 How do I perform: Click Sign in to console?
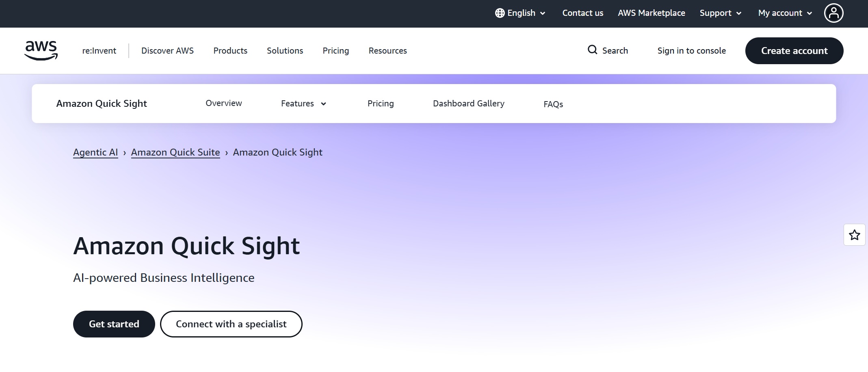(692, 50)
